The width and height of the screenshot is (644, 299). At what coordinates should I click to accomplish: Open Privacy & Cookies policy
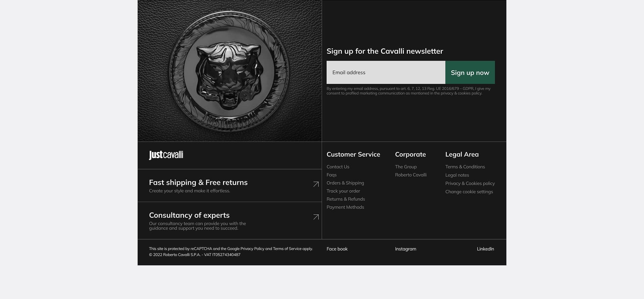pos(470,183)
